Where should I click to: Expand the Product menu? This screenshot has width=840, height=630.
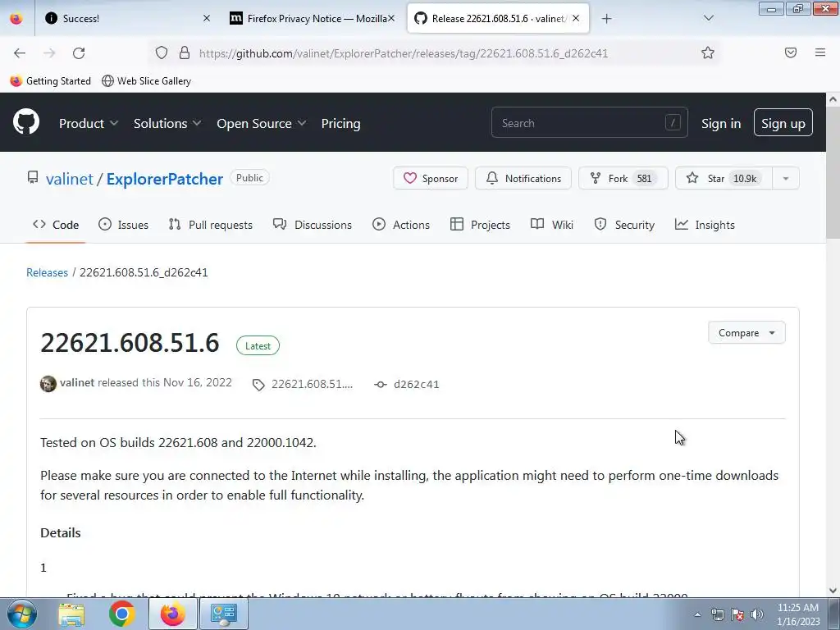coord(89,123)
